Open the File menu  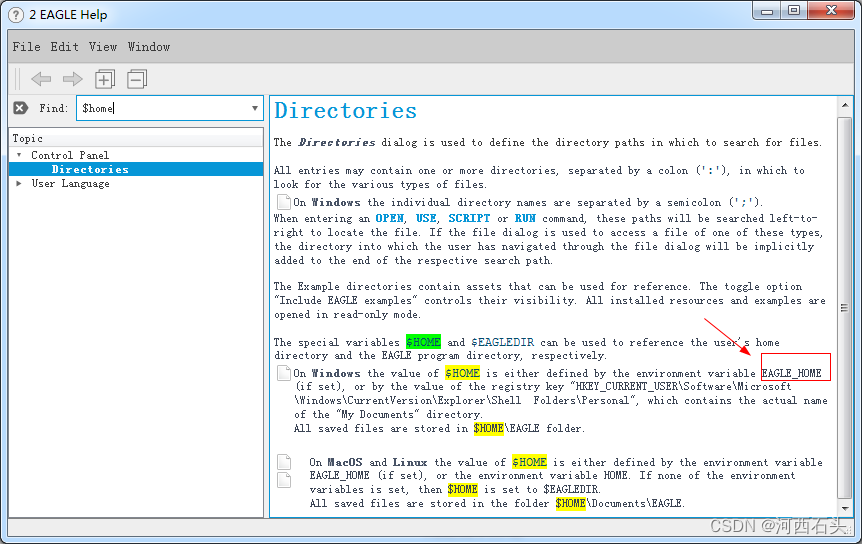(26, 47)
